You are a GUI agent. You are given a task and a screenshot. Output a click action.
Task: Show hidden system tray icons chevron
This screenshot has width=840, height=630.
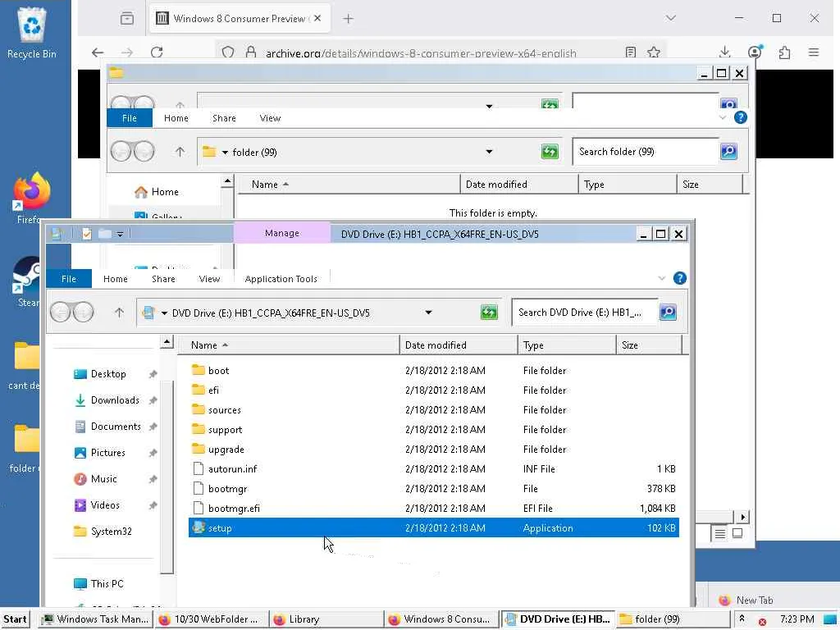point(742,618)
